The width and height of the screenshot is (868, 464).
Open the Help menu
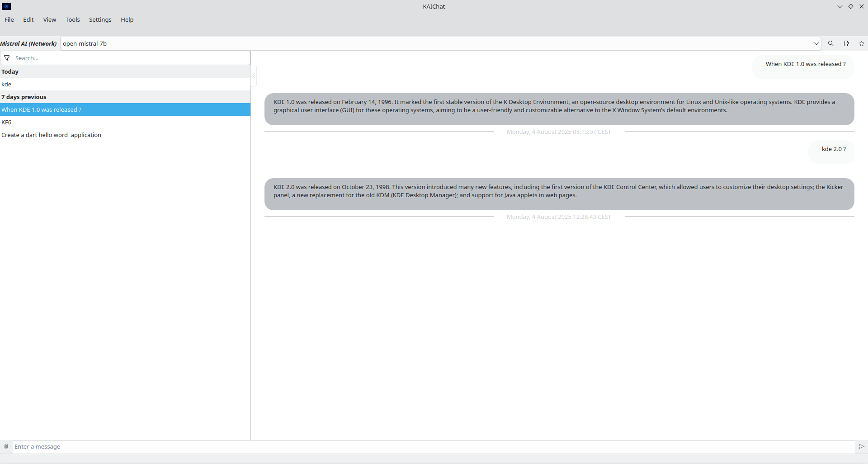(x=127, y=19)
